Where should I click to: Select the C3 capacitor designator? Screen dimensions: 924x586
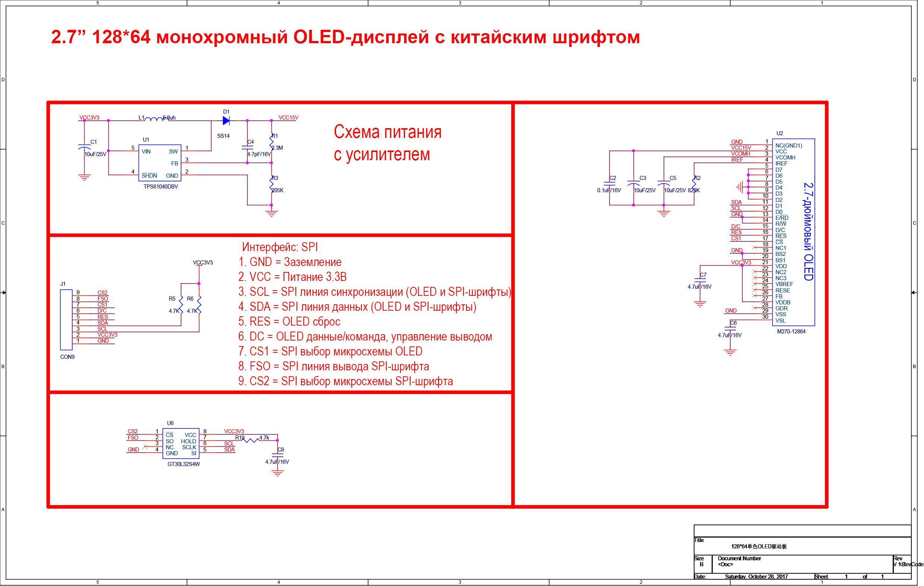(x=643, y=178)
